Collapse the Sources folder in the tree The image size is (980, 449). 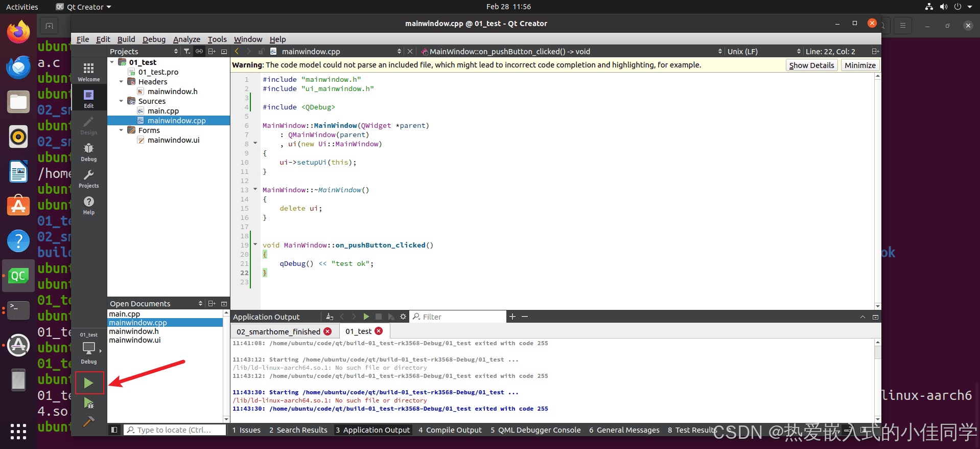coord(121,101)
